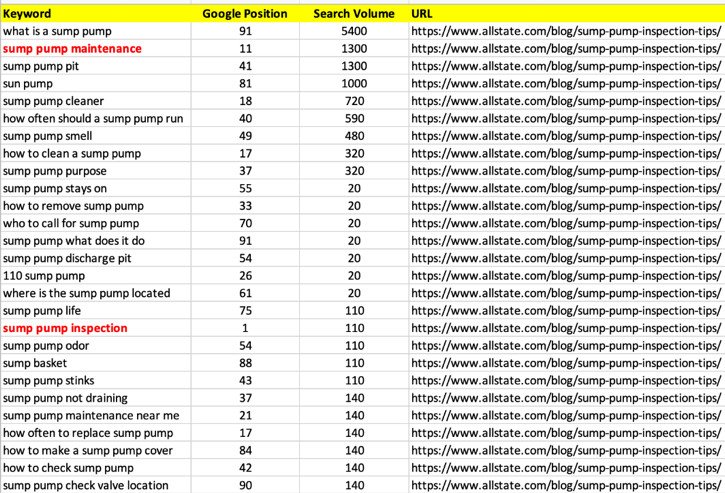Click position 84 for 'how to make a sump pump cover'

click(x=245, y=450)
